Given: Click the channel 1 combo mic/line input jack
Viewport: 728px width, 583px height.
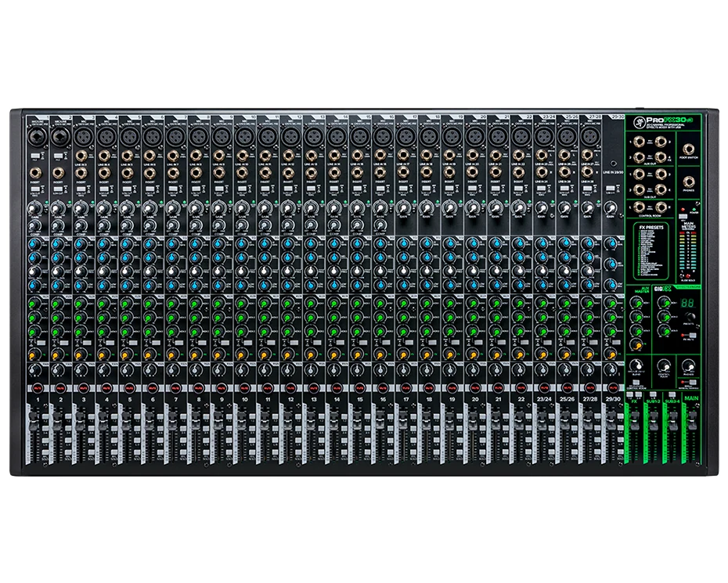Looking at the screenshot, I should pos(36,137).
